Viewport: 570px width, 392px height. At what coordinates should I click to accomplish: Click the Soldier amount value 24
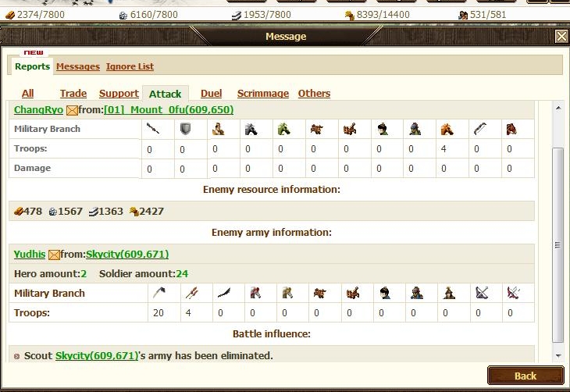coord(182,274)
